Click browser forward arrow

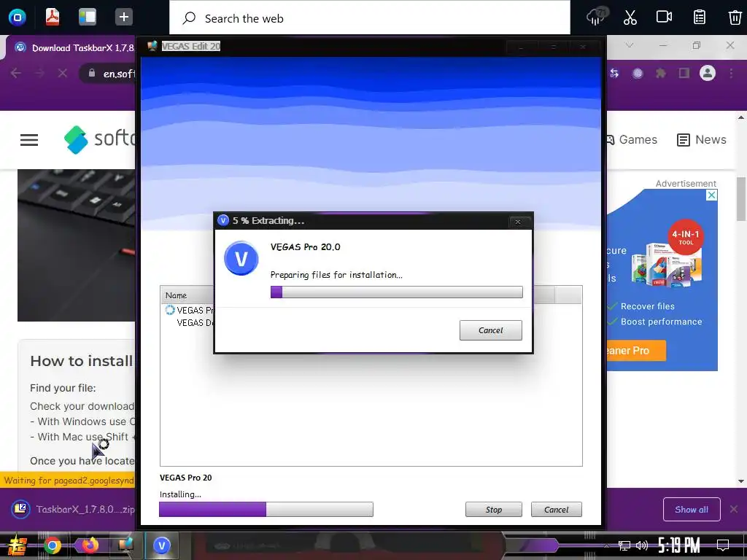pyautogui.click(x=39, y=74)
